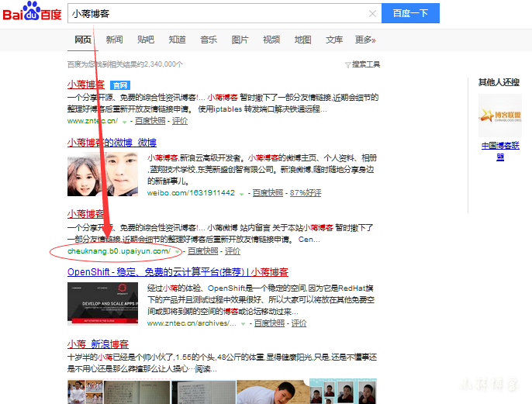Click the www.zntec.cn/archives/... URL
Viewport: 532px width, 404px height.
(192, 323)
